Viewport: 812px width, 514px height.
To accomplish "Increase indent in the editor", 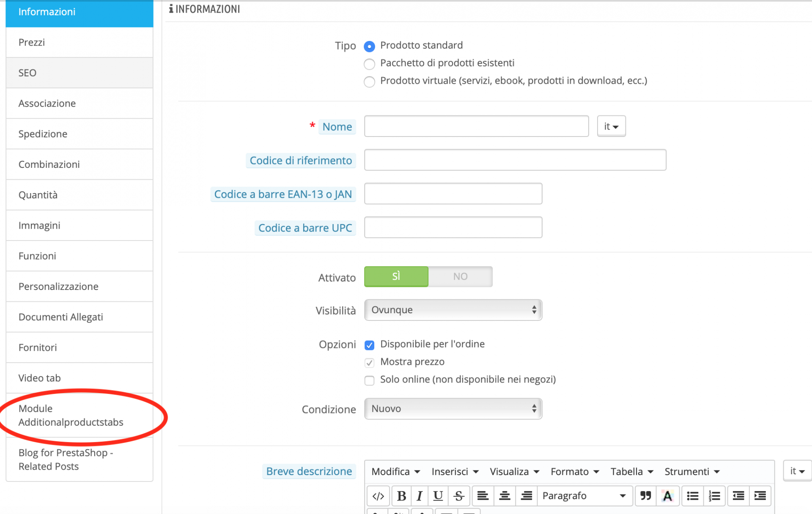I will [760, 496].
